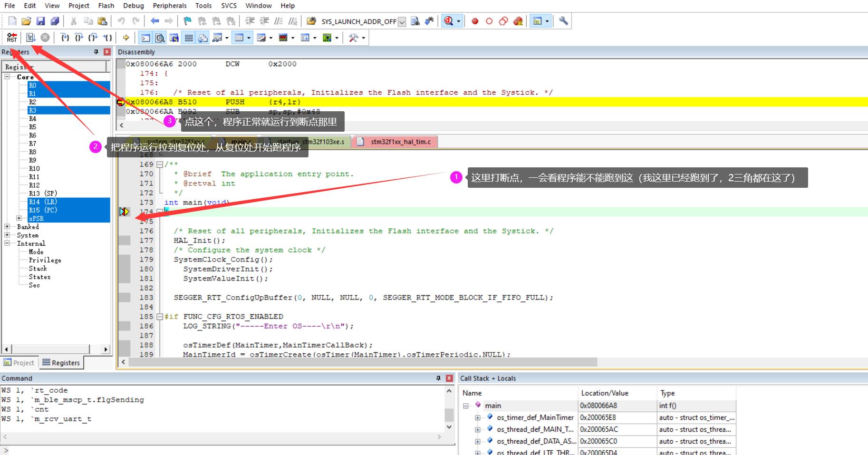Click the editor horizontal scrollbar
The image size is (868, 455).
(363, 362)
